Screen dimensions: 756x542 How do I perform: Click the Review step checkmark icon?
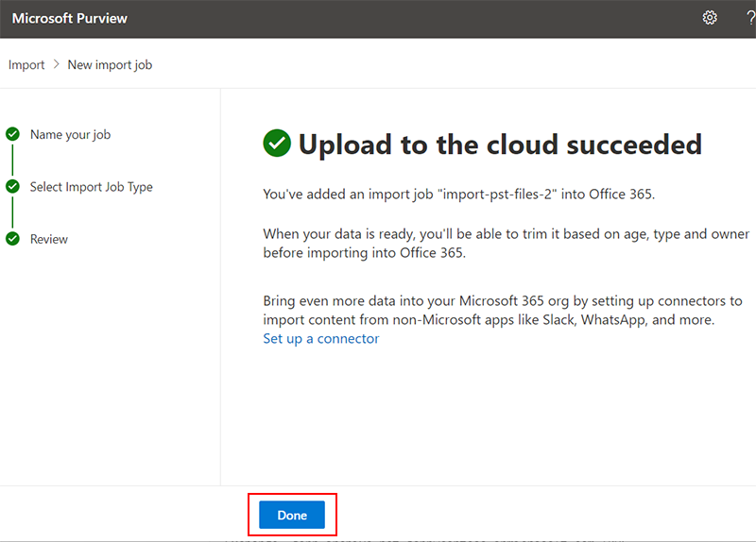(12, 239)
